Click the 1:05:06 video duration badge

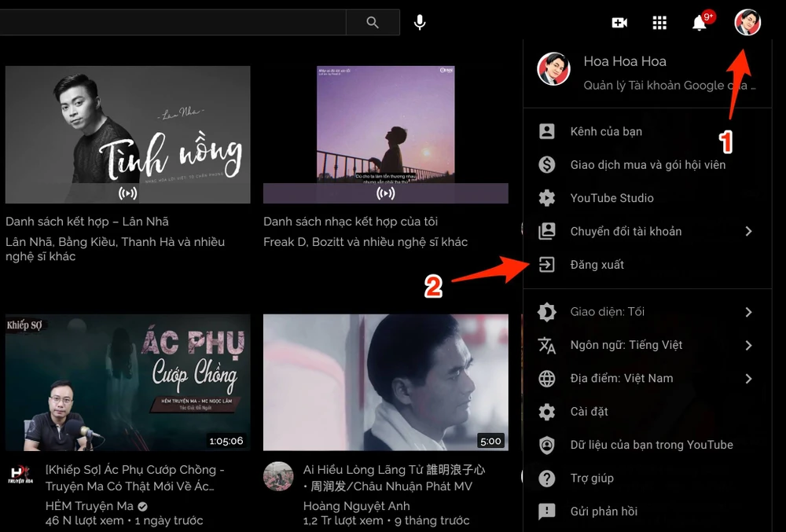[x=225, y=441]
